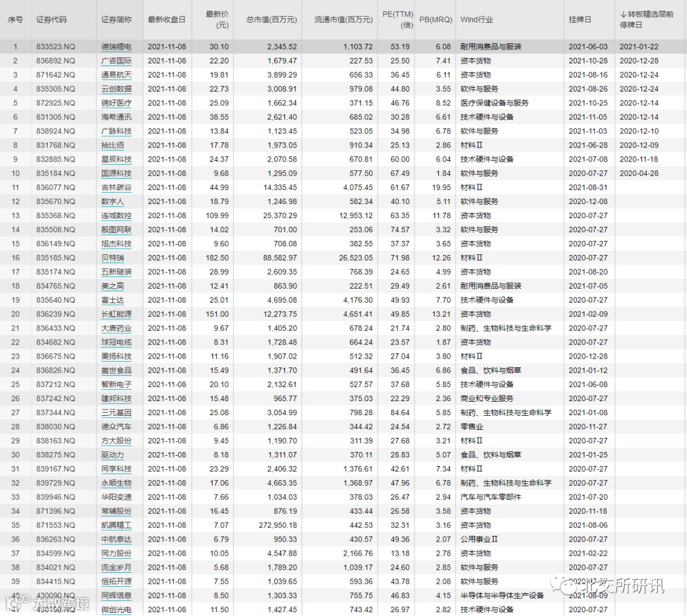Select suspension date 2021-01-22
Image resolution: width=687 pixels, height=616 pixels.
click(639, 47)
